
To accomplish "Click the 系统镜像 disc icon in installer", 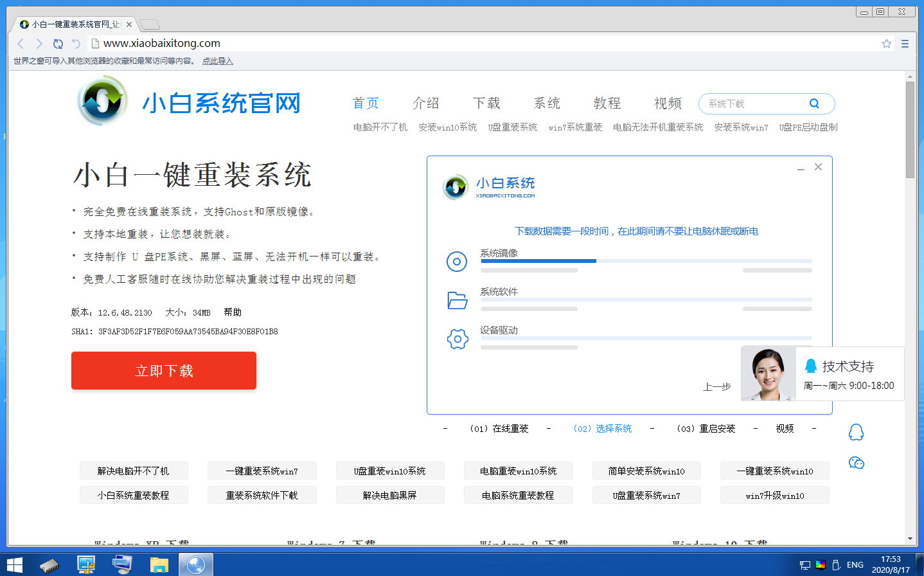I will point(457,262).
